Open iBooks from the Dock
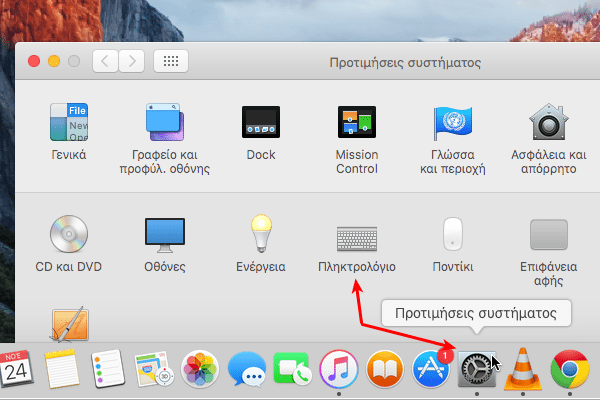Screen dimensions: 600x400 click(x=385, y=369)
